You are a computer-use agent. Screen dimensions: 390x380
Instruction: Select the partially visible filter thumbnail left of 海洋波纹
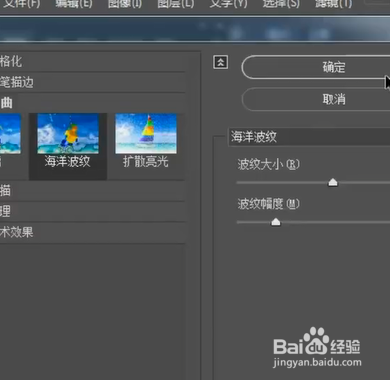10,140
